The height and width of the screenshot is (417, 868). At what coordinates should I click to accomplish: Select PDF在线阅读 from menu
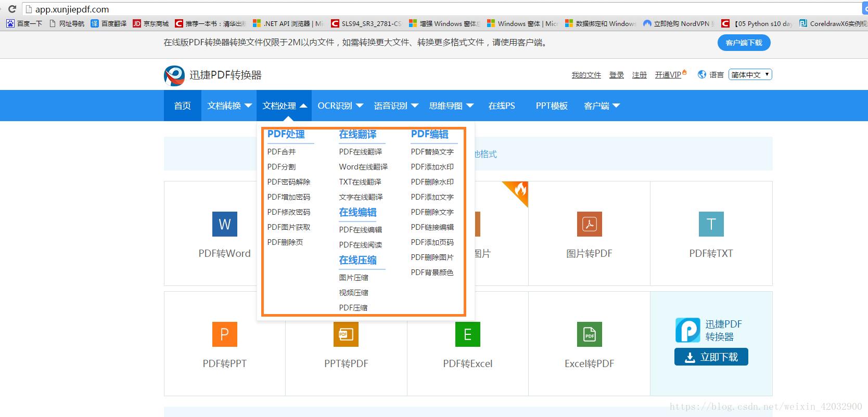coord(361,245)
